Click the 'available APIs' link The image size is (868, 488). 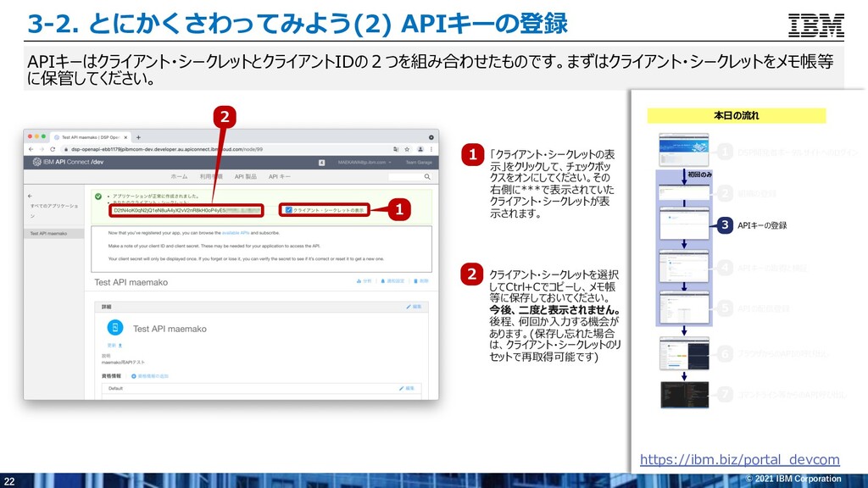(236, 233)
